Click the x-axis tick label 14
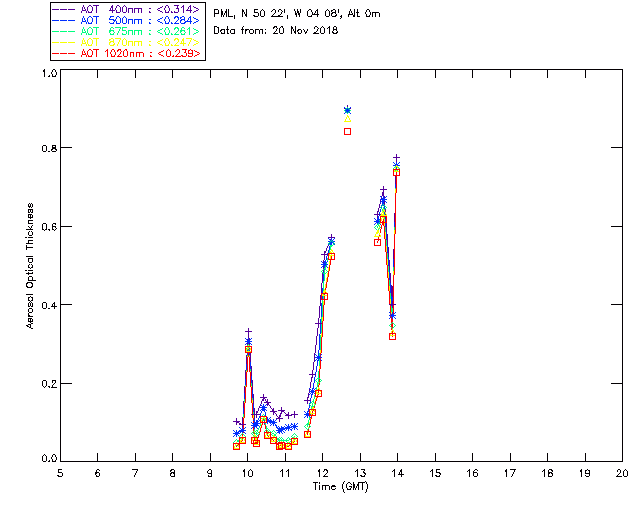Screen dimensions: 640x512 pos(398,473)
